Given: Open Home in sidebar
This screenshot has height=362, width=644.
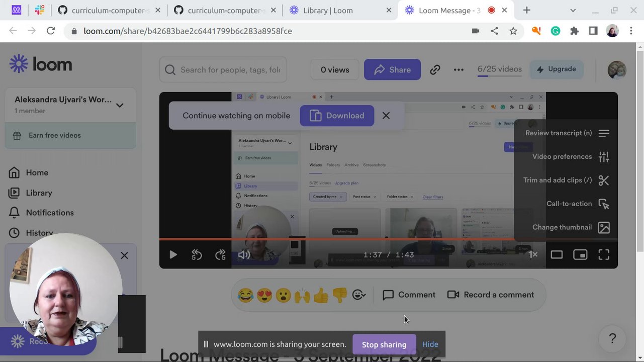Looking at the screenshot, I should [29, 172].
